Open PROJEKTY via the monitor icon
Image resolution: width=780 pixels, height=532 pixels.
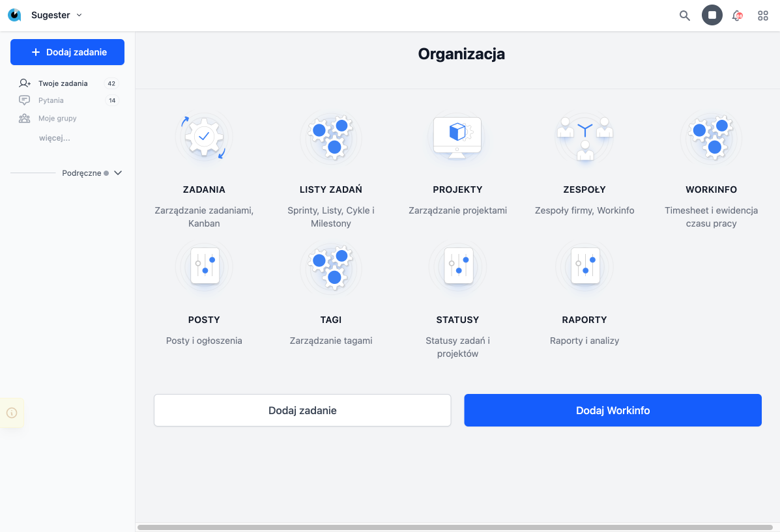[x=457, y=137]
